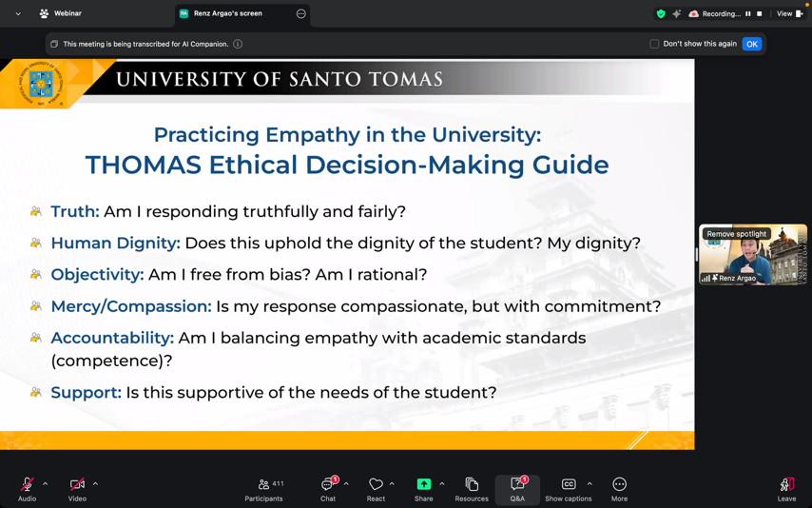
Task: Start video with the Video icon
Action: coord(77,485)
